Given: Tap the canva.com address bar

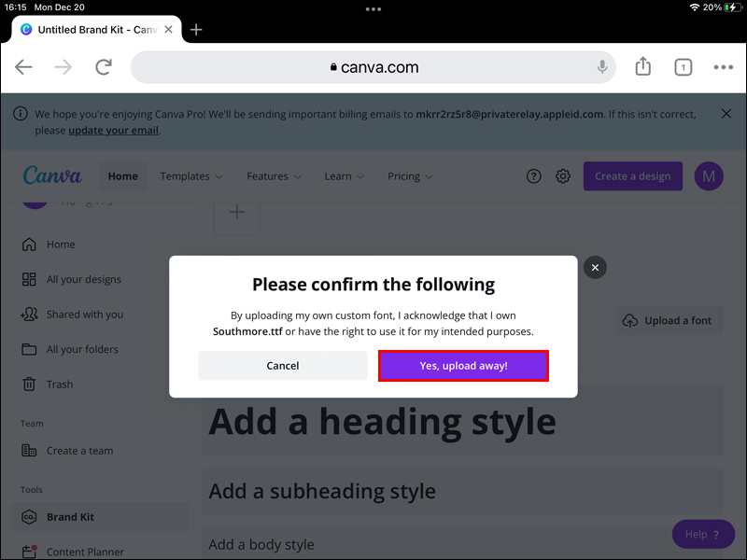Looking at the screenshot, I should (x=373, y=67).
